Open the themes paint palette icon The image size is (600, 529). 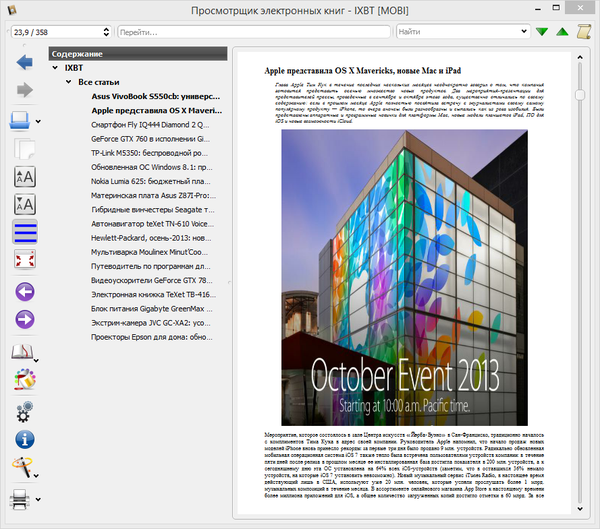click(x=25, y=379)
